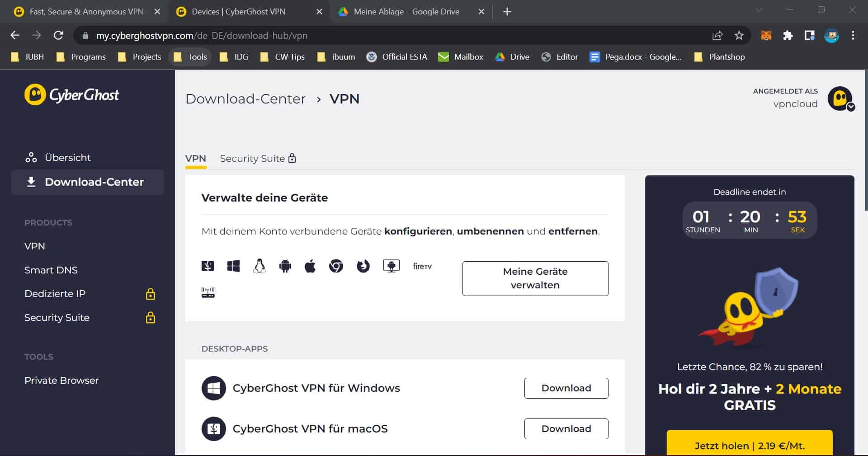
Task: Open the Chrome three-dot menu
Action: [x=853, y=35]
